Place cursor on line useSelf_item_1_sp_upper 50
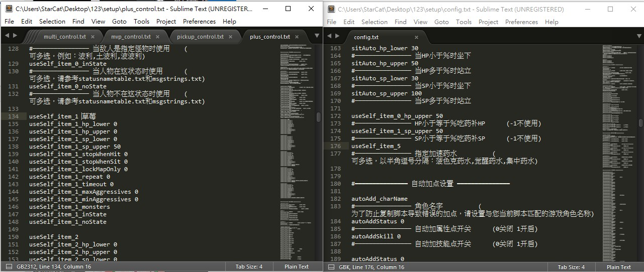The width and height of the screenshot is (644, 272). click(x=74, y=147)
